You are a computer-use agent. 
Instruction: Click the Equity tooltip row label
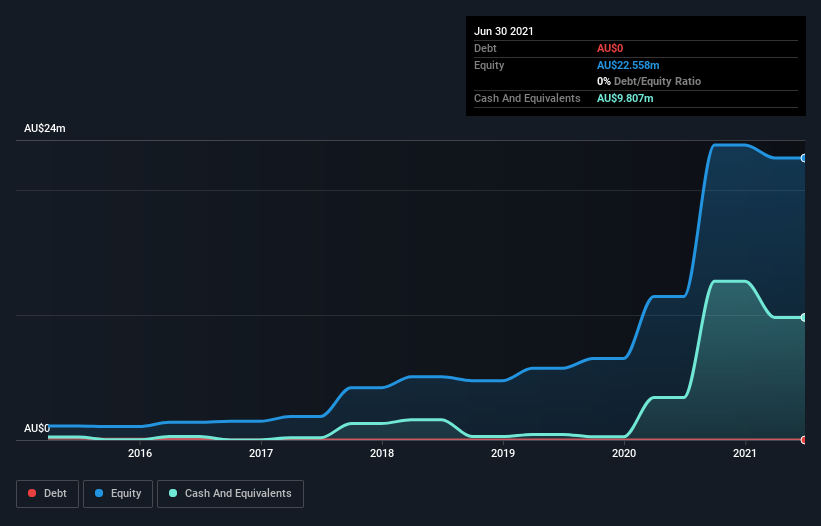tap(489, 65)
